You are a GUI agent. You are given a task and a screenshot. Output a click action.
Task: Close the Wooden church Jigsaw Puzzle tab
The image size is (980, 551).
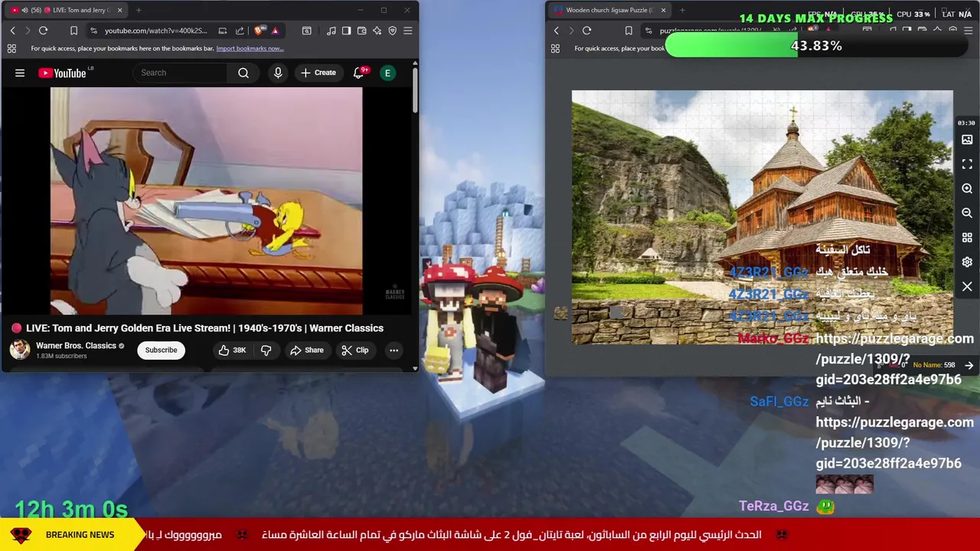663,10
